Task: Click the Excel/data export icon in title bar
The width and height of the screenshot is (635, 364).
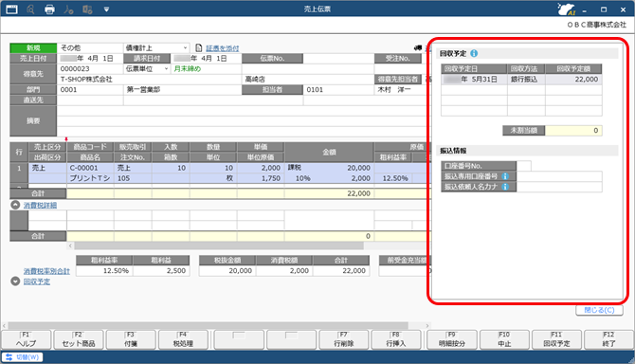Action: tap(87, 9)
